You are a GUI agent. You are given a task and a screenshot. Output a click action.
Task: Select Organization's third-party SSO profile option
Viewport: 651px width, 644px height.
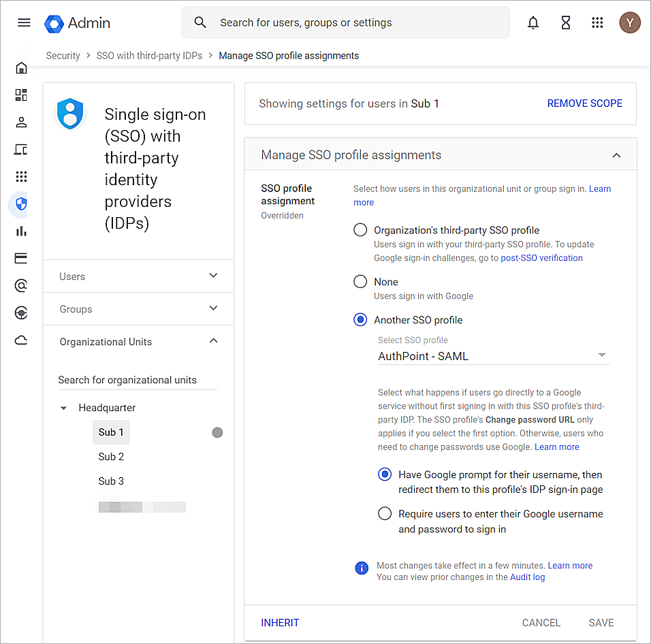(360, 229)
